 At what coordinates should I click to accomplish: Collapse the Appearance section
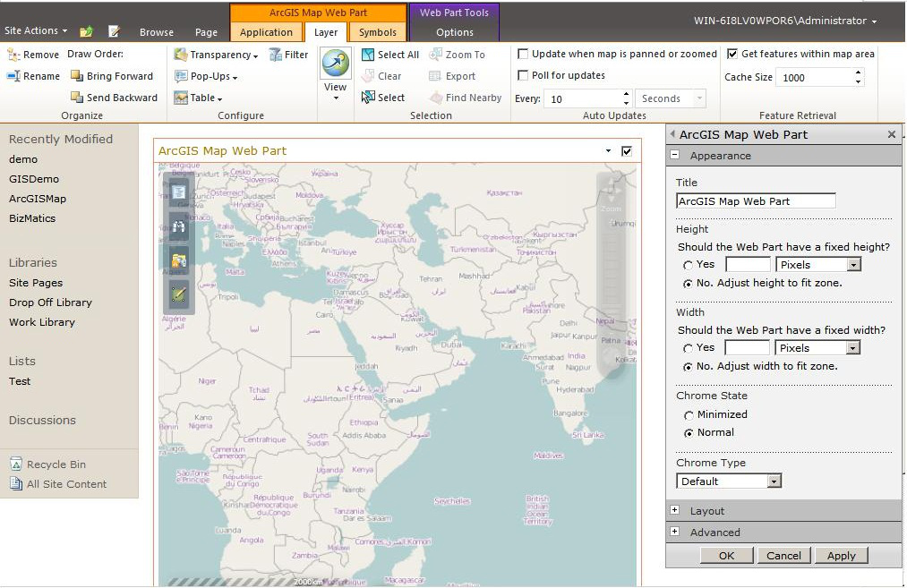pyautogui.click(x=674, y=155)
